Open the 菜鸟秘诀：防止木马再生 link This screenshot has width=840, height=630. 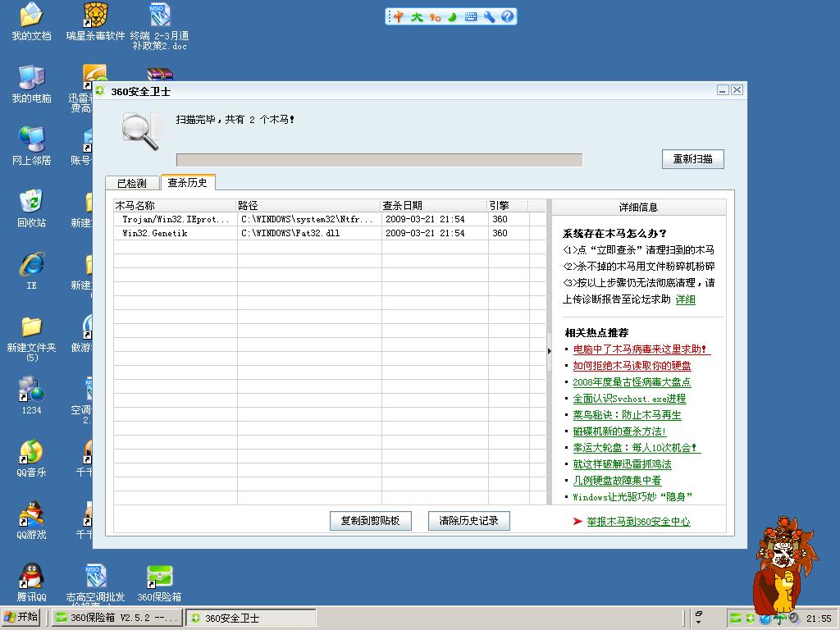[x=628, y=415]
